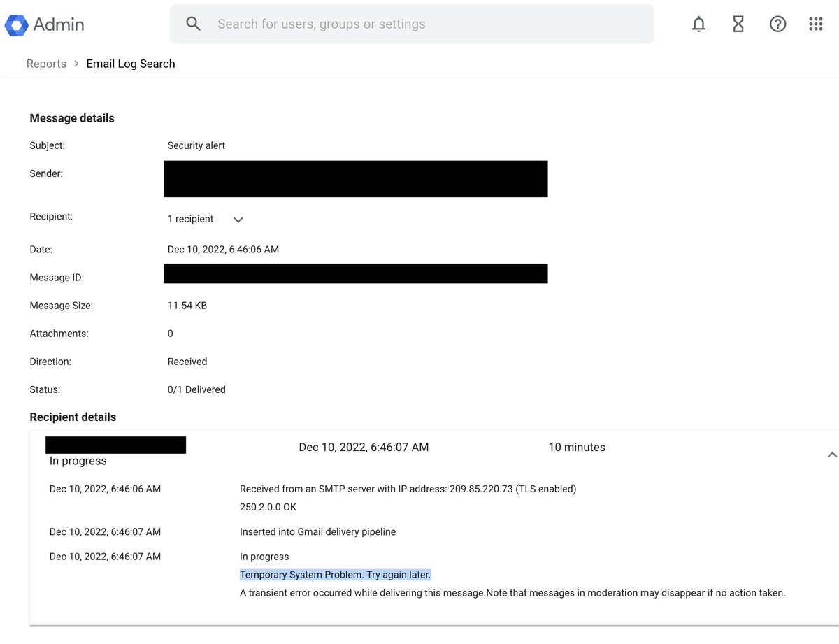This screenshot has width=839, height=644.
Task: Open the notifications bell icon
Action: (x=698, y=24)
